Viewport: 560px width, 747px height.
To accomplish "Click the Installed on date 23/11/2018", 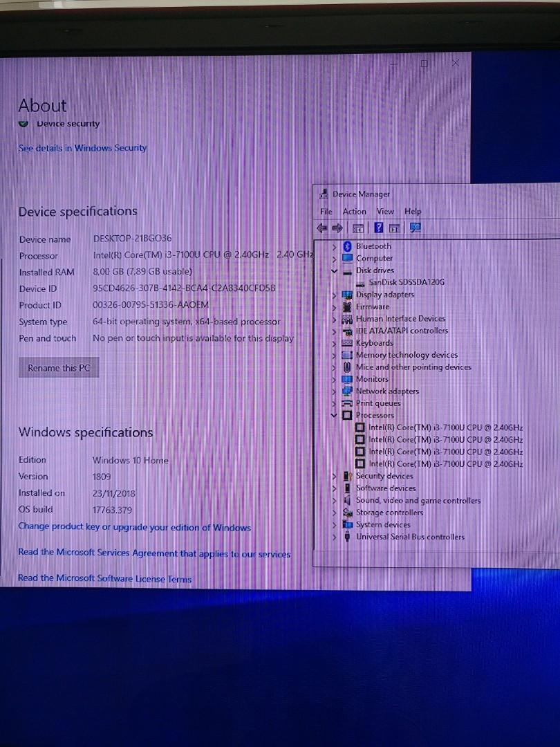I will (114, 494).
